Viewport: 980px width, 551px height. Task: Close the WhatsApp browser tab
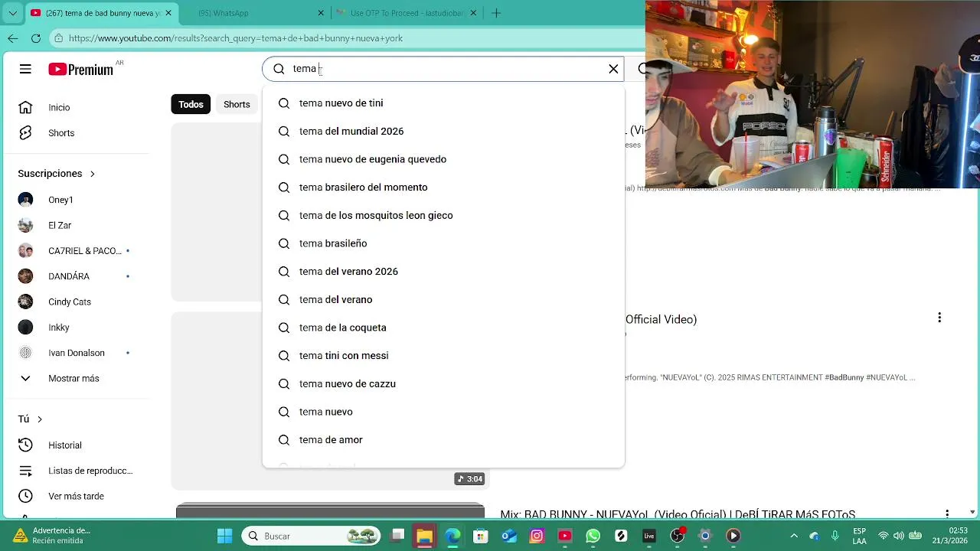click(x=321, y=13)
